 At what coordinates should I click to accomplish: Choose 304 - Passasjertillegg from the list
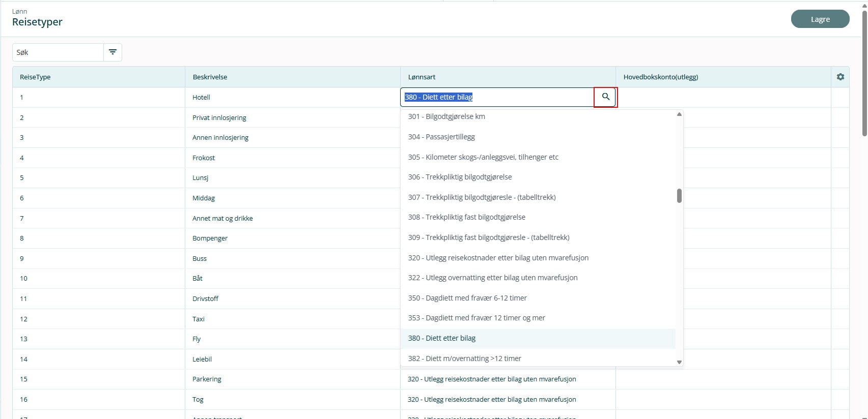click(x=441, y=137)
